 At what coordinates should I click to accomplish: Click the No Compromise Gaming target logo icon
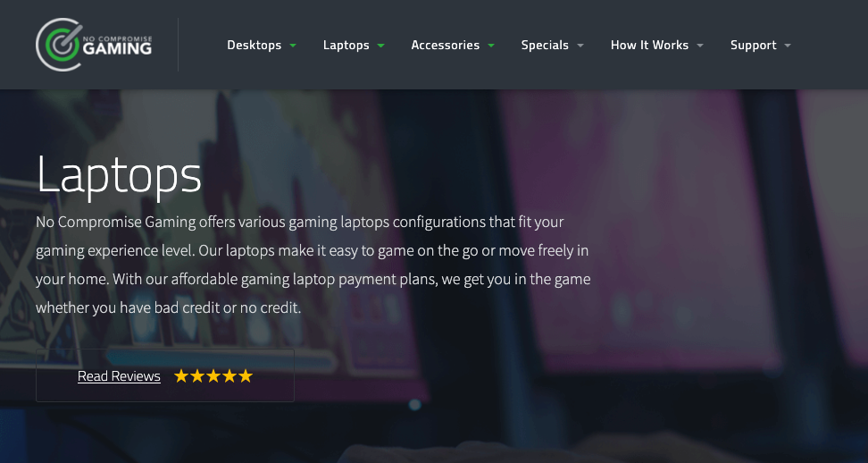pos(59,45)
